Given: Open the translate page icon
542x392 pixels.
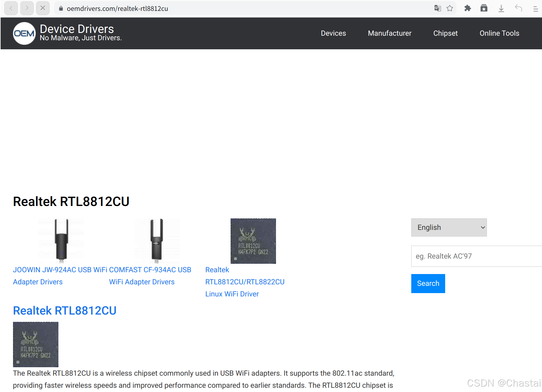Looking at the screenshot, I should point(438,8).
